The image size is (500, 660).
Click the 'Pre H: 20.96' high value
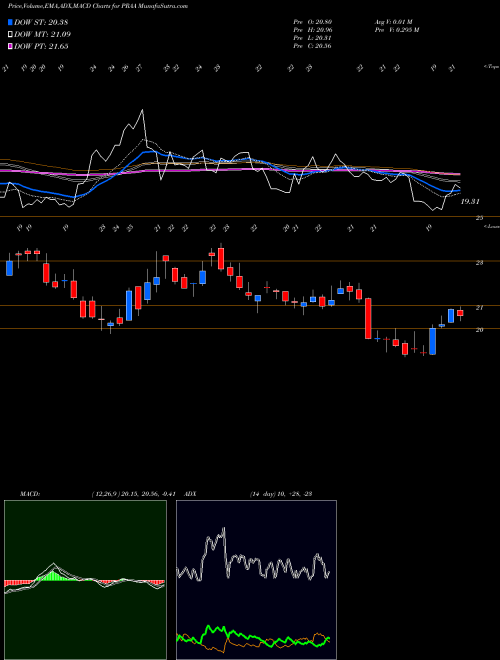coord(312,30)
